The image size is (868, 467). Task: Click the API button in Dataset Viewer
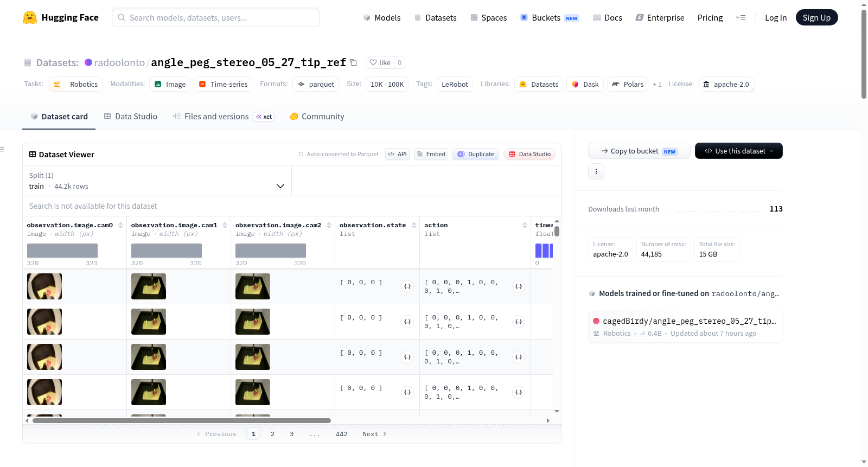[397, 154]
